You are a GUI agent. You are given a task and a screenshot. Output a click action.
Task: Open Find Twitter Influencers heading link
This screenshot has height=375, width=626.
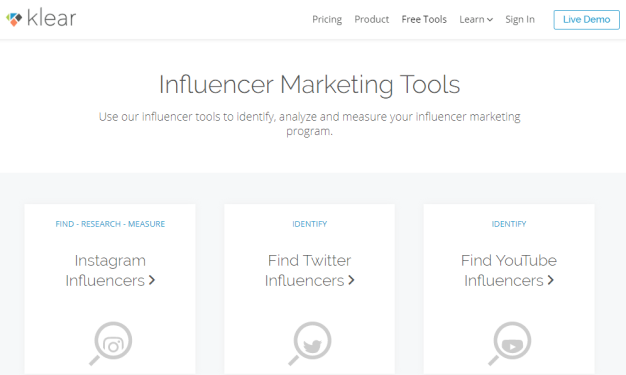[x=310, y=270]
